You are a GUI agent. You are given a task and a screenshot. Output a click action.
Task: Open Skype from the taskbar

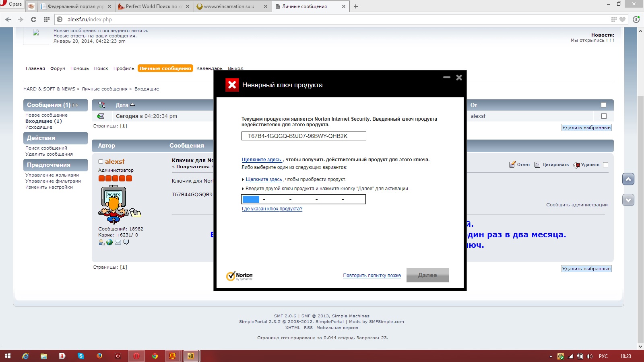pos(81,356)
